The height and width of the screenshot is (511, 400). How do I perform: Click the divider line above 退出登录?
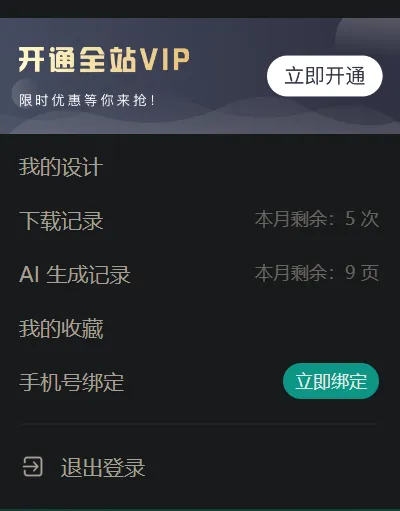(199, 424)
